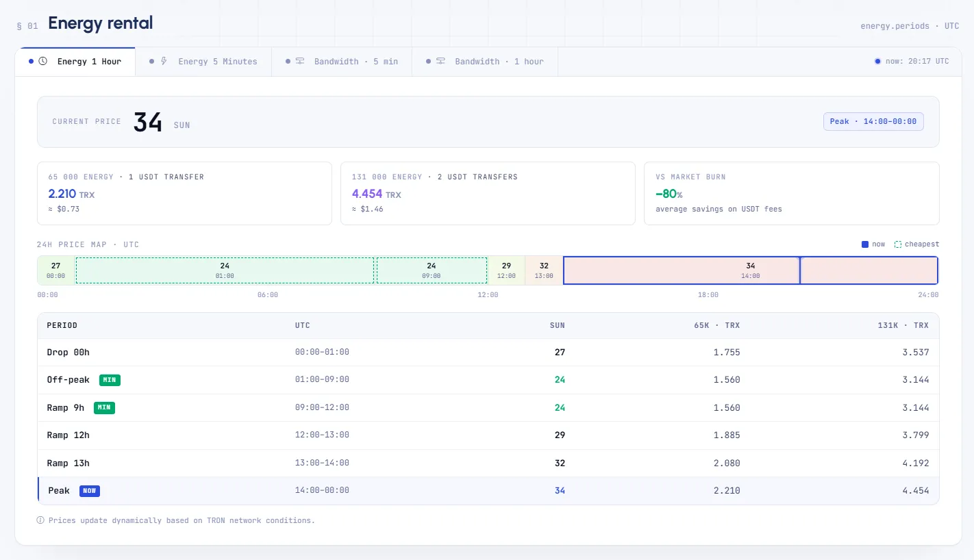Open the Bandwidth · 1 hour tab
The height and width of the screenshot is (560, 974).
tap(485, 62)
